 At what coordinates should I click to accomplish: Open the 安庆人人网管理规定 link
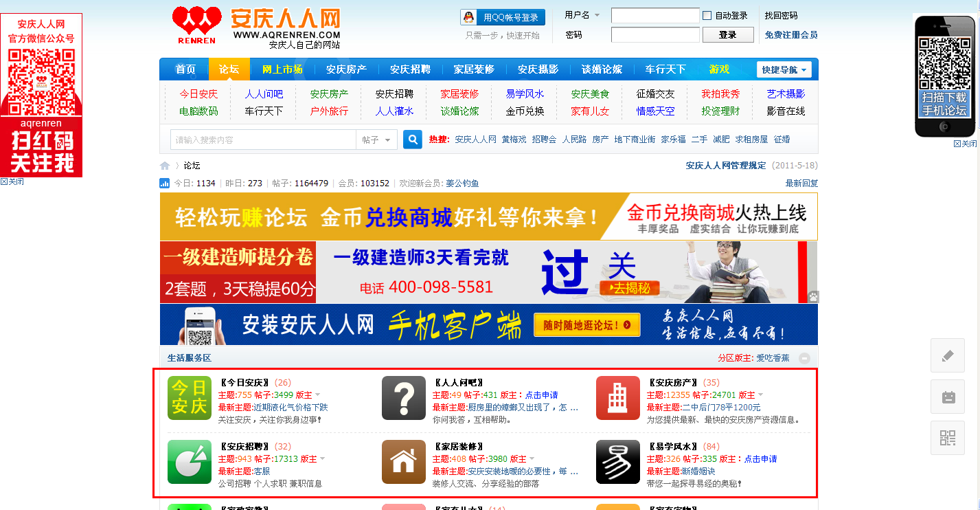click(x=726, y=166)
